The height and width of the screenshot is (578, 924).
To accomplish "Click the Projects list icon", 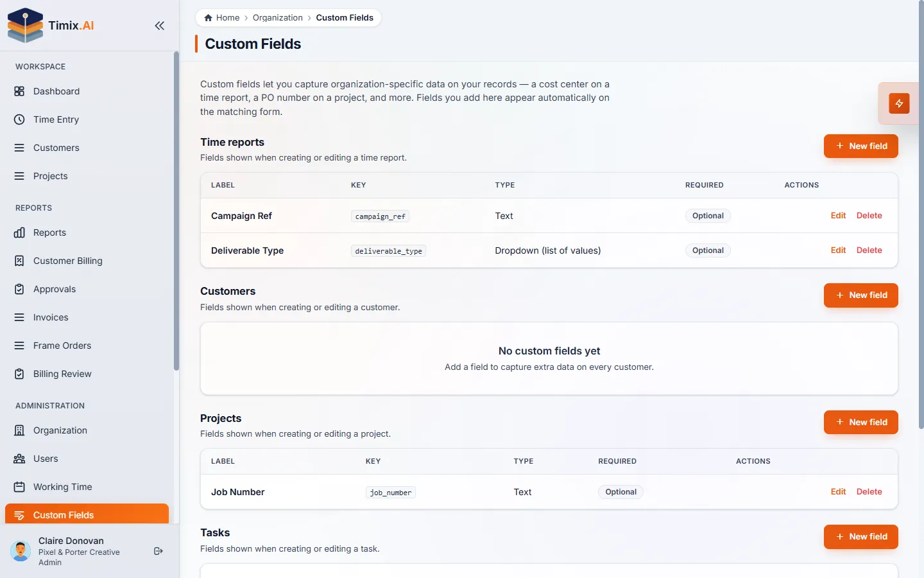I will click(x=19, y=176).
